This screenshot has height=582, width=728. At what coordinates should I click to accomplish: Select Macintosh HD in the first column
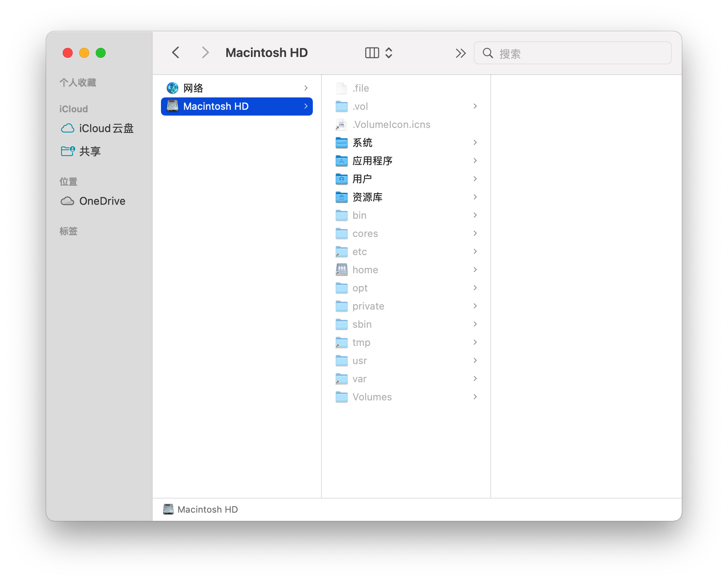237,106
